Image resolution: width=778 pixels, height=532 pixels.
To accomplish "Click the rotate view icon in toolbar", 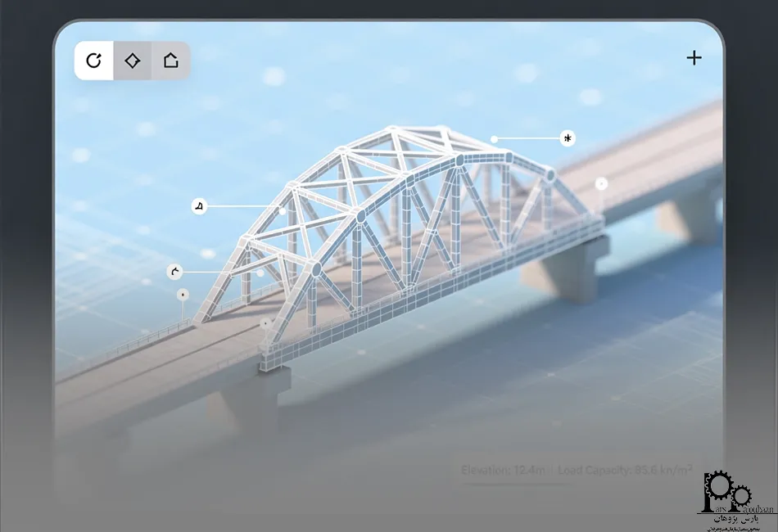I will click(94, 61).
